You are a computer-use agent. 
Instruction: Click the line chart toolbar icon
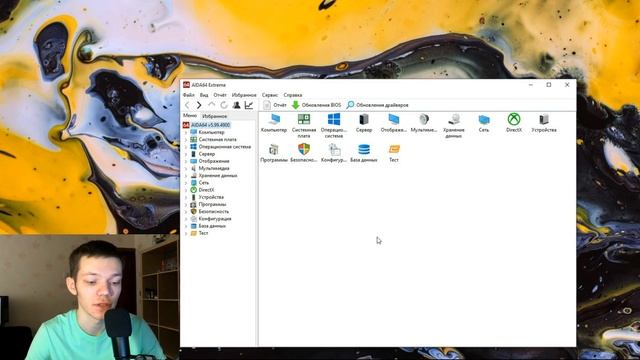(x=249, y=105)
